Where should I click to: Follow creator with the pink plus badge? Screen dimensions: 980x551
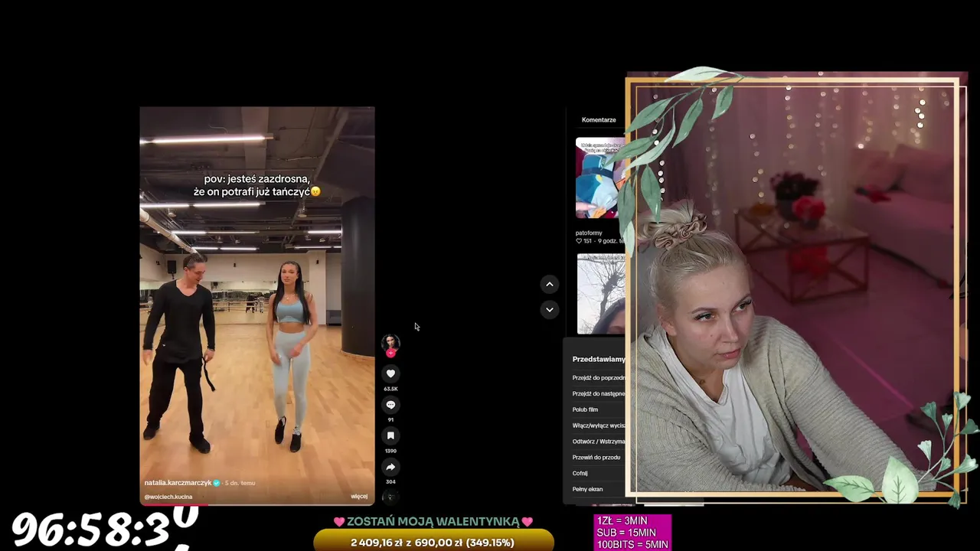[390, 353]
